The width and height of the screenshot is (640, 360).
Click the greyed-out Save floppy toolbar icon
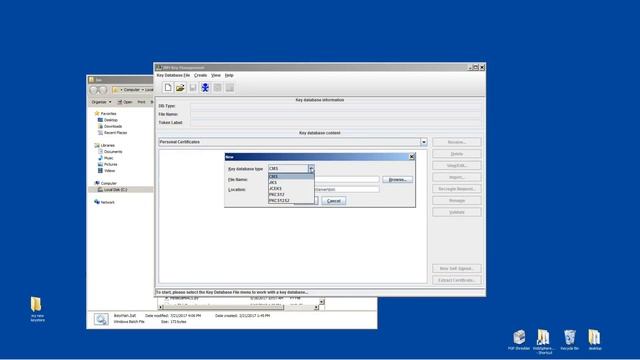click(x=193, y=87)
